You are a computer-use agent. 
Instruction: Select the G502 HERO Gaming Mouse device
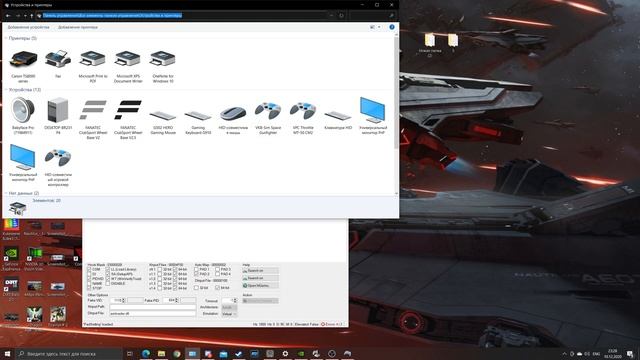point(163,121)
